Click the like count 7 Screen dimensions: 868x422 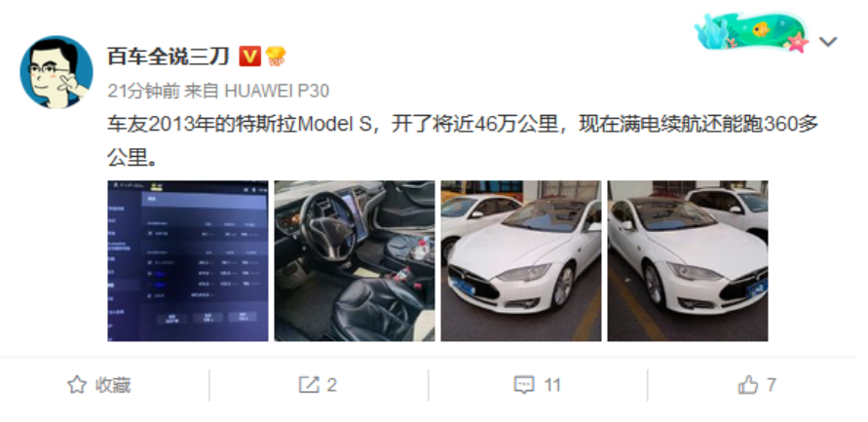772,385
